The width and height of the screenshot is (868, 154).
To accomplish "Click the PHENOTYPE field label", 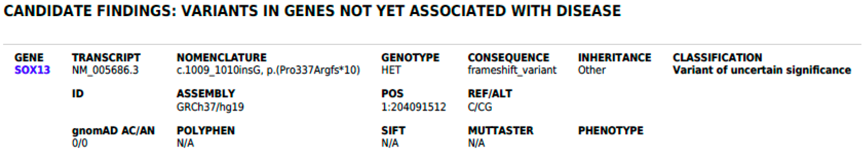I will click(x=610, y=131).
